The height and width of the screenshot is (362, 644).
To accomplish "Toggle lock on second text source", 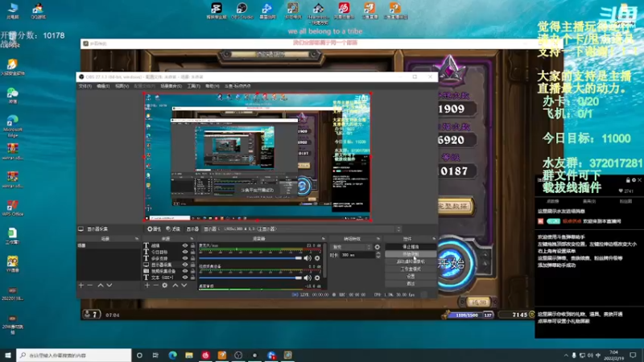I will [x=192, y=252].
